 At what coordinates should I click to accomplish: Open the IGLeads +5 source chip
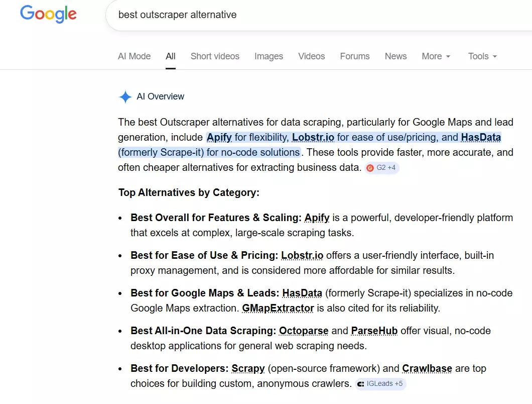[379, 384]
